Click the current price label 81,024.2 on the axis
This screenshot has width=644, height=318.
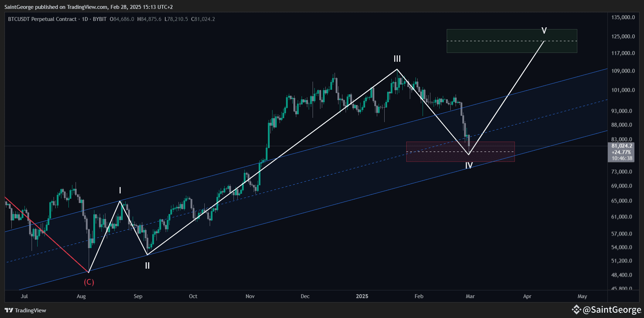[x=622, y=146]
